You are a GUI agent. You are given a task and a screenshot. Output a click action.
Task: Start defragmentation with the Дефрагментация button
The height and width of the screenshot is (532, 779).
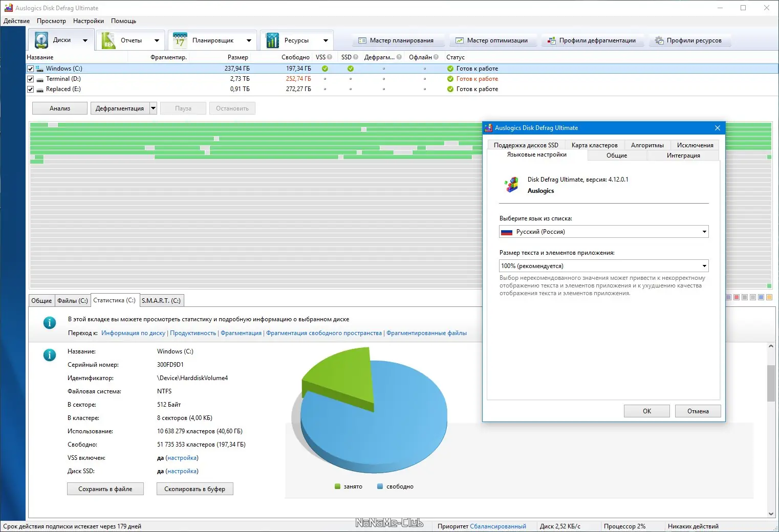(x=120, y=108)
